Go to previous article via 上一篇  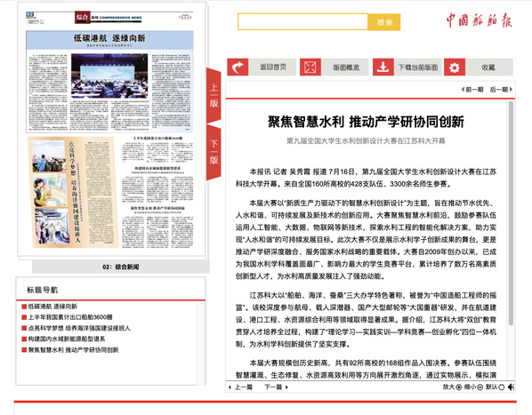pos(240,387)
